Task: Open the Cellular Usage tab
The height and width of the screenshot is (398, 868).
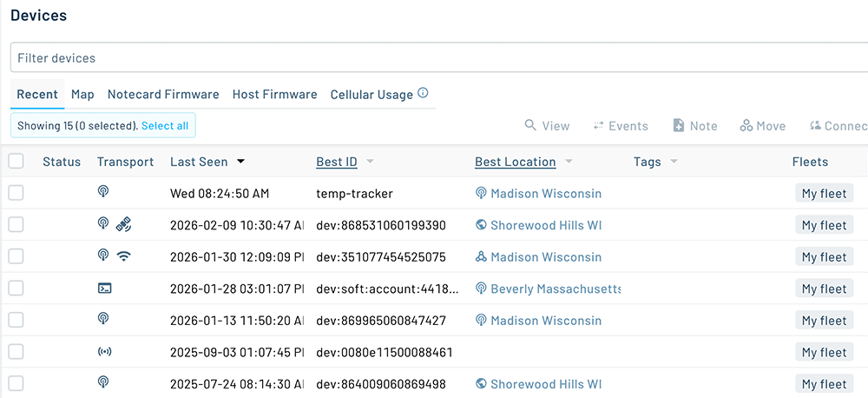Action: click(x=372, y=94)
